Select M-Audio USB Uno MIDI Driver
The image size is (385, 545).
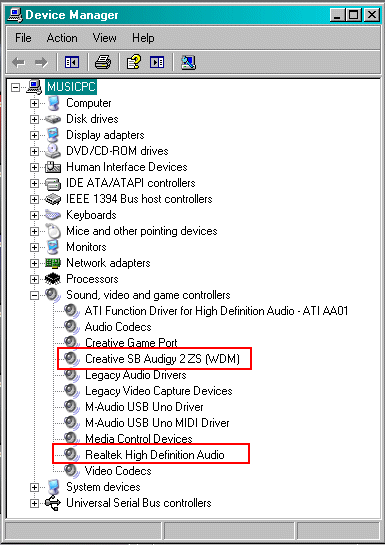[157, 423]
